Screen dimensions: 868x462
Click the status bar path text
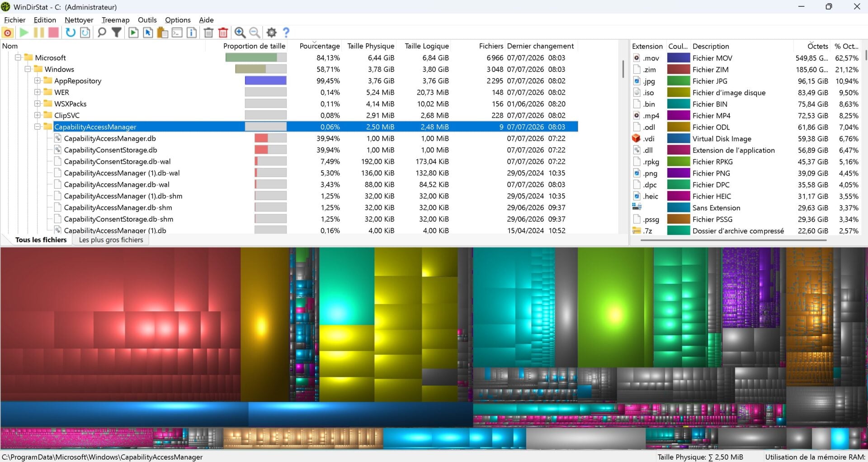click(102, 457)
